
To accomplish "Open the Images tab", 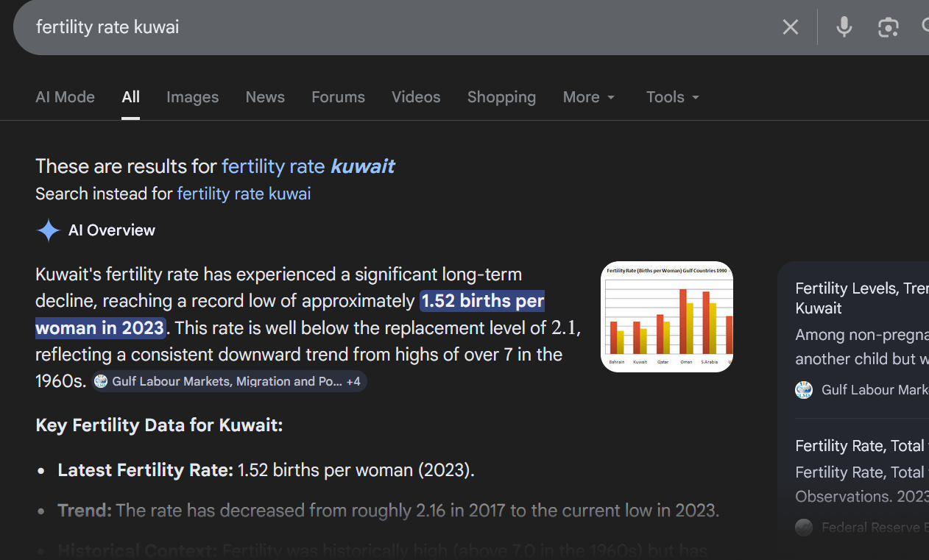I will click(192, 97).
